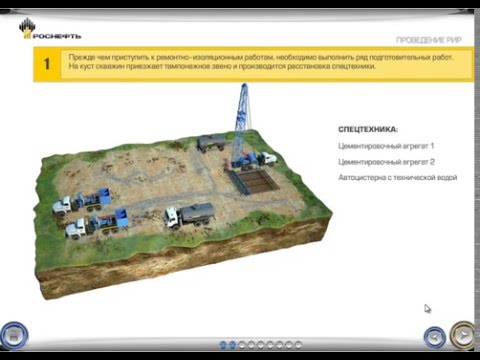Select 'Автоцистерна с технической водой' item
This screenshot has height=360, width=480.
coord(397,178)
